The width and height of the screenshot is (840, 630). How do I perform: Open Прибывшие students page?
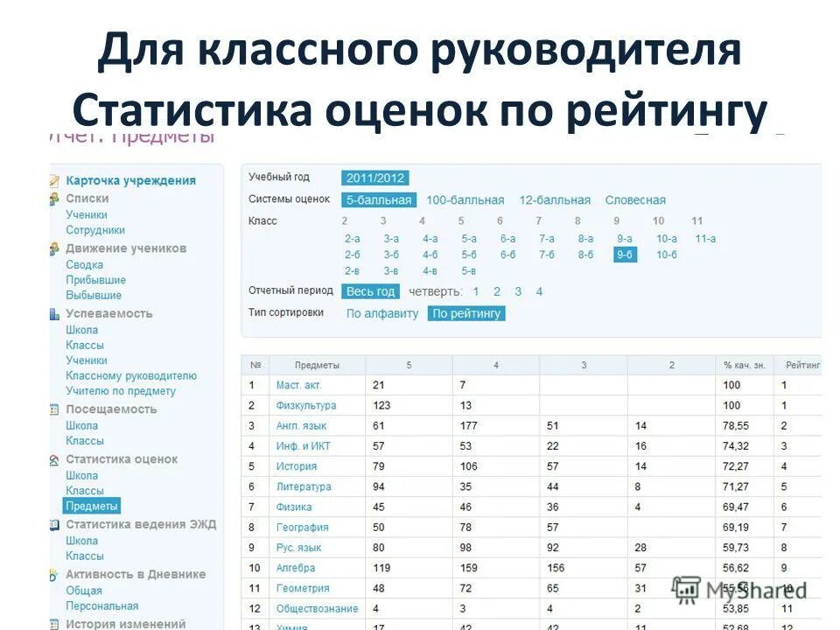pos(96,280)
